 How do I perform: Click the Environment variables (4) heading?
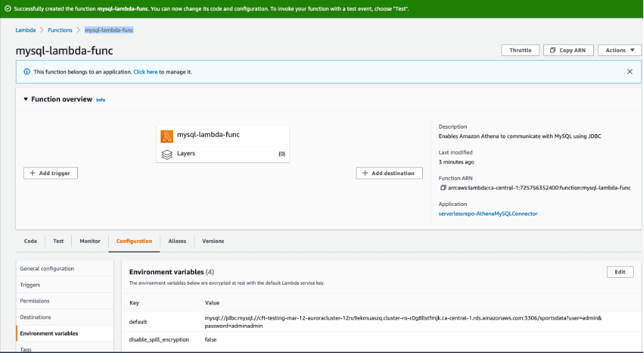click(172, 272)
